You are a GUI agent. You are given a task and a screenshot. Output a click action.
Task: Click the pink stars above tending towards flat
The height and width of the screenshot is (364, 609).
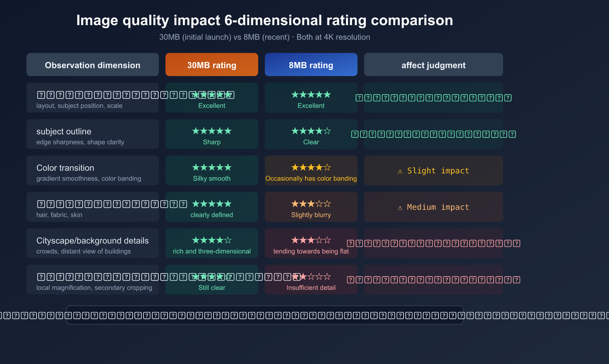(311, 240)
